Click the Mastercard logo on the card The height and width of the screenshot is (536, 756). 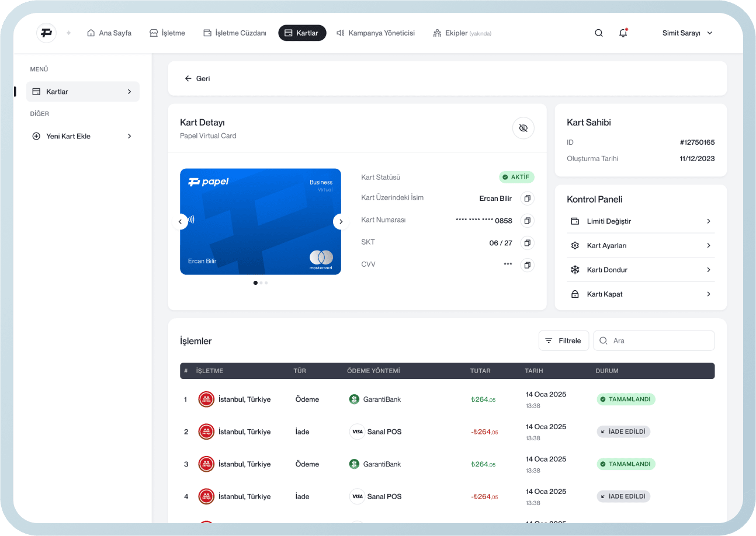[321, 260]
